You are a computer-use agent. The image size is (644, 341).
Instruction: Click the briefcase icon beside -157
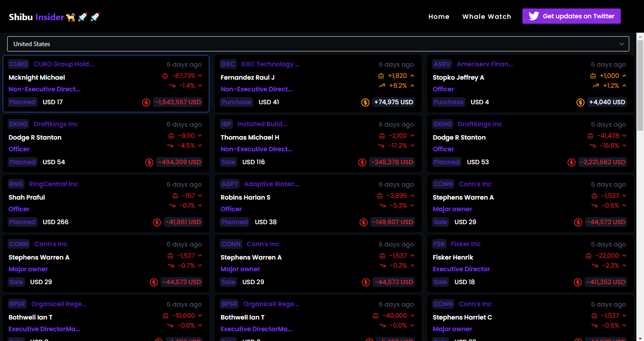[x=175, y=196]
